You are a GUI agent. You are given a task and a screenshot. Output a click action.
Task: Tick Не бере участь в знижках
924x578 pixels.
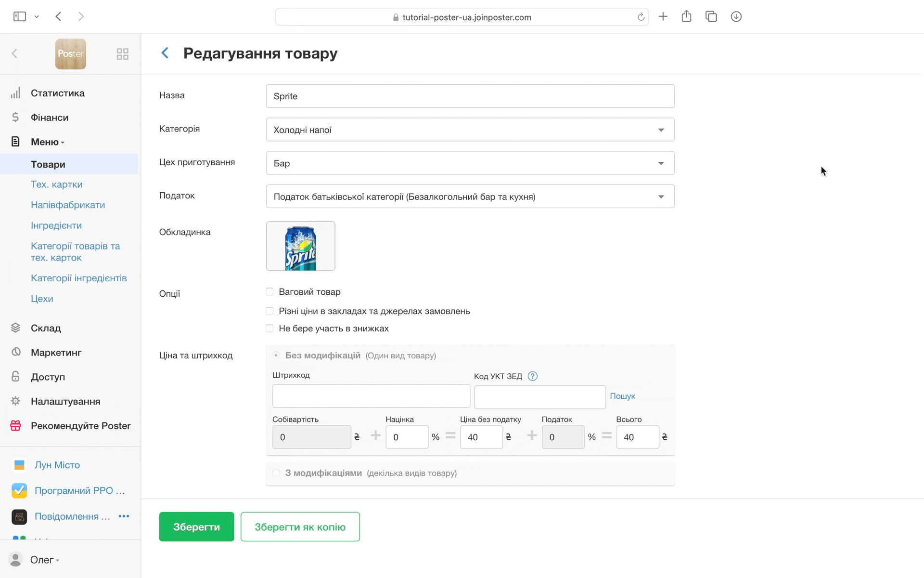click(x=269, y=328)
